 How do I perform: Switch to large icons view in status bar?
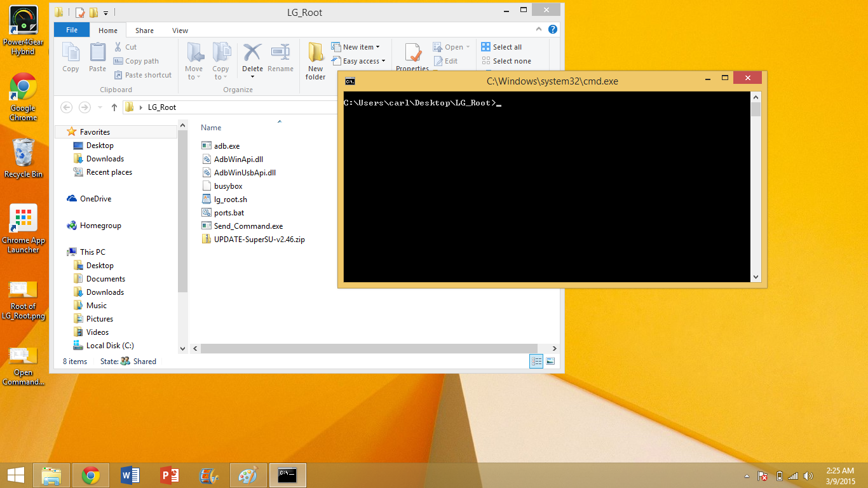point(550,361)
